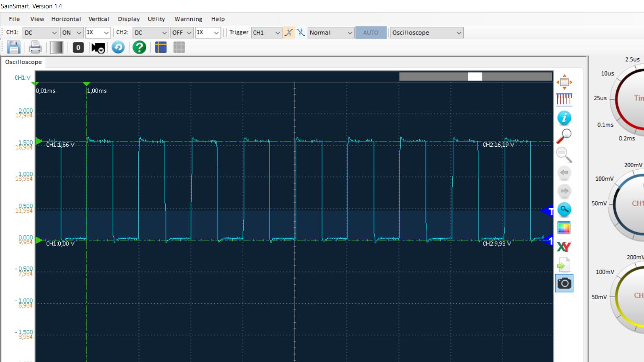644x362 pixels.
Task: Click the blue info icon
Action: tap(564, 118)
